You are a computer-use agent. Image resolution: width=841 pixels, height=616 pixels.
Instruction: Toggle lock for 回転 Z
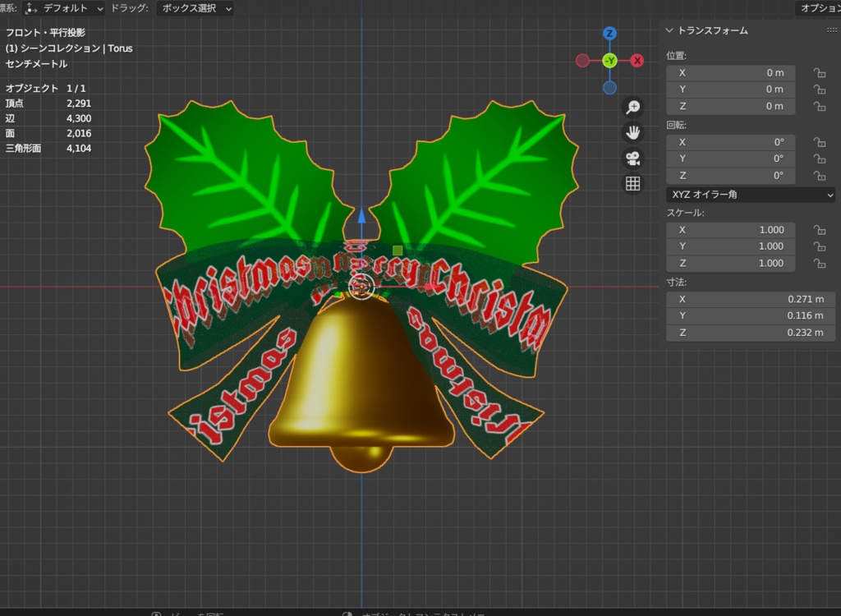click(x=819, y=176)
